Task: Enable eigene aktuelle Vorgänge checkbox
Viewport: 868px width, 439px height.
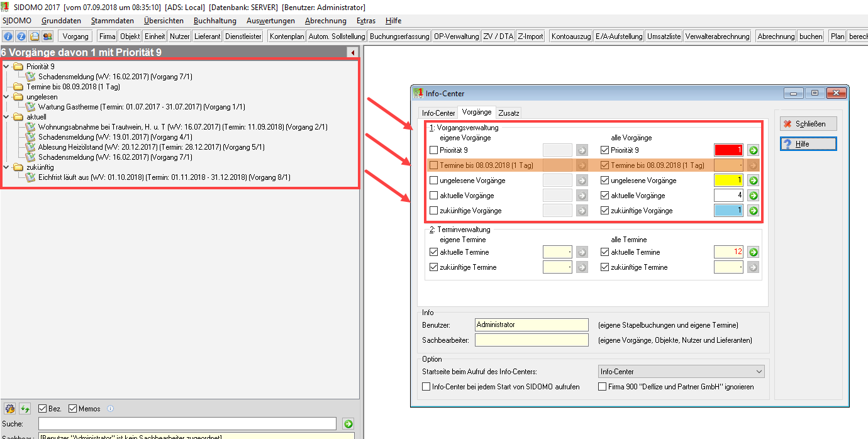Action: tap(433, 196)
